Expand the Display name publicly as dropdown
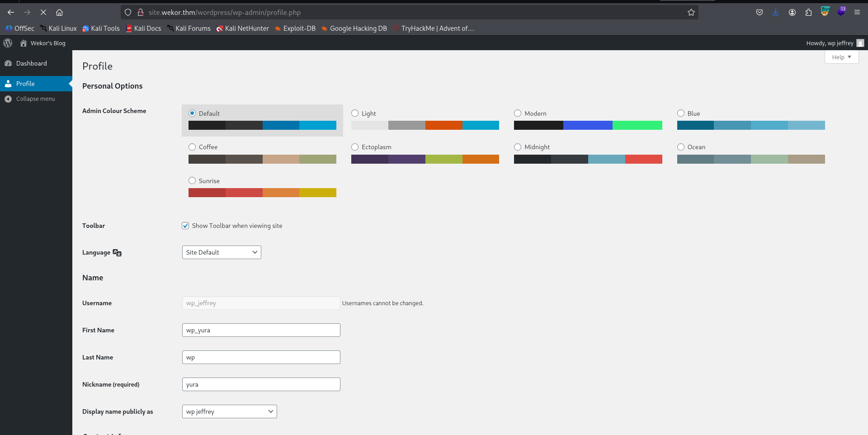This screenshot has height=435, width=868. click(x=229, y=411)
